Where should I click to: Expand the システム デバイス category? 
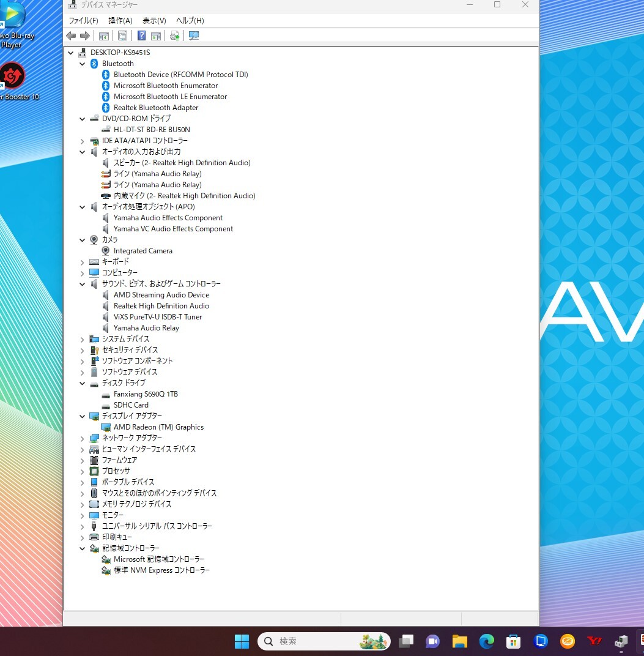[83, 339]
